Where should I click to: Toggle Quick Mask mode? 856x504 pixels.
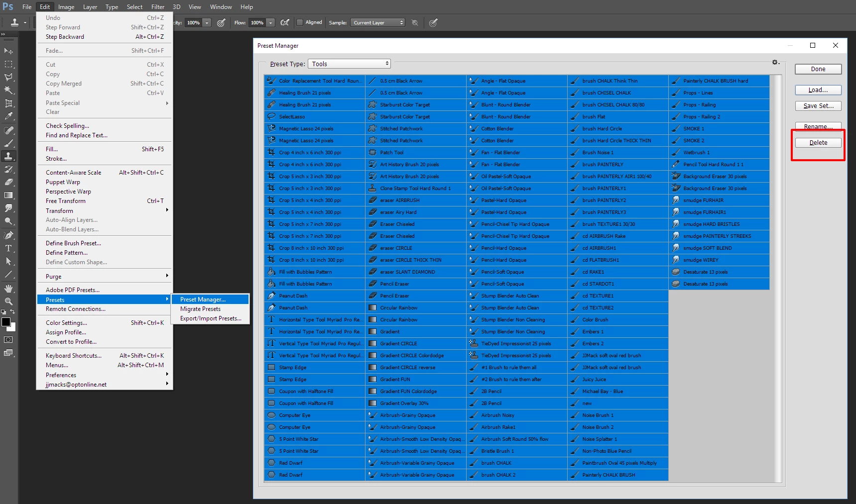[x=8, y=340]
